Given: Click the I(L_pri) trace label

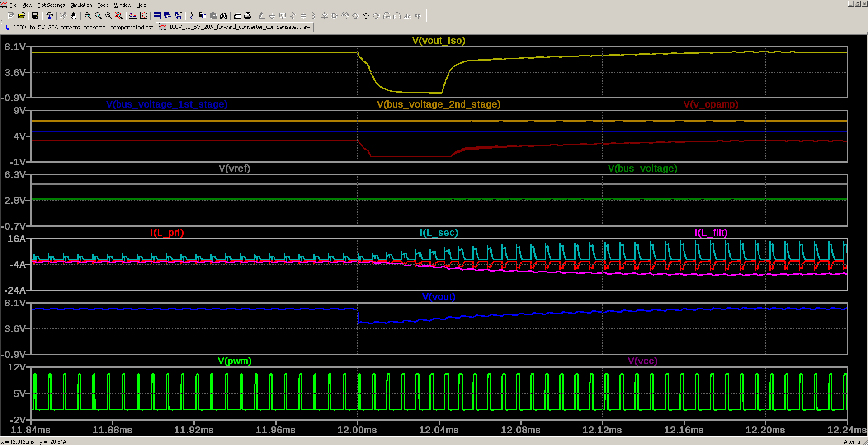Looking at the screenshot, I should 167,233.
